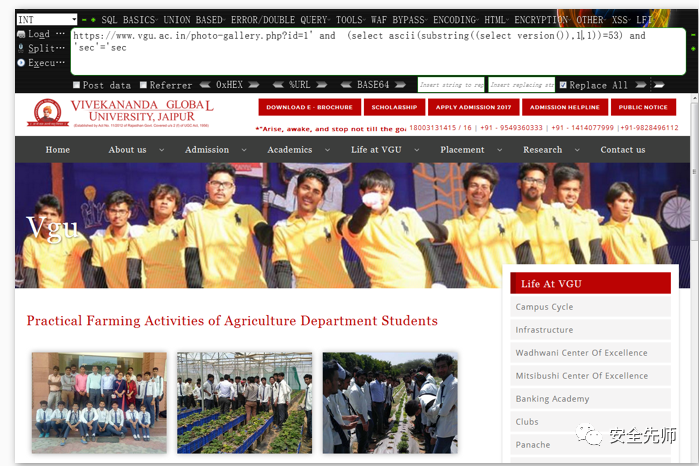The width and height of the screenshot is (699, 466).
Task: Click the arrow right after Replace All
Action: tap(641, 85)
